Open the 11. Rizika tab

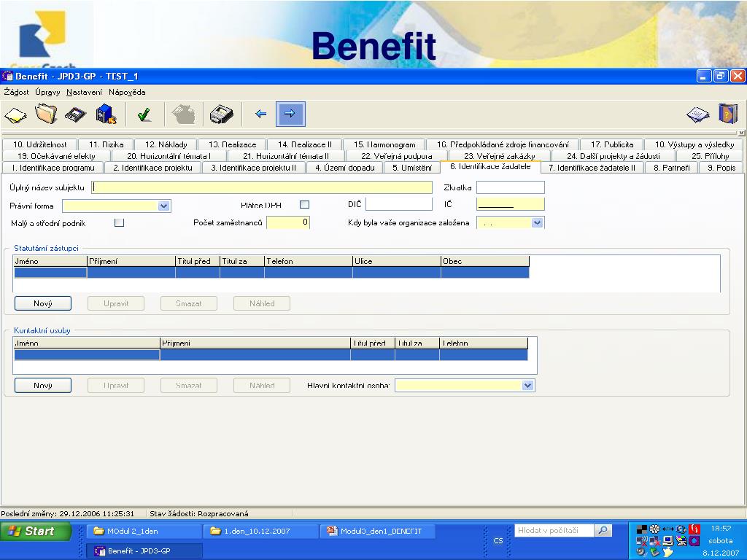pyautogui.click(x=107, y=144)
